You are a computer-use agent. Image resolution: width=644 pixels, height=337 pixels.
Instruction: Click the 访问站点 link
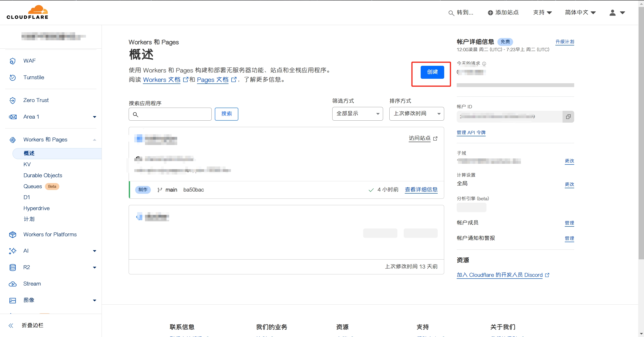click(x=420, y=138)
